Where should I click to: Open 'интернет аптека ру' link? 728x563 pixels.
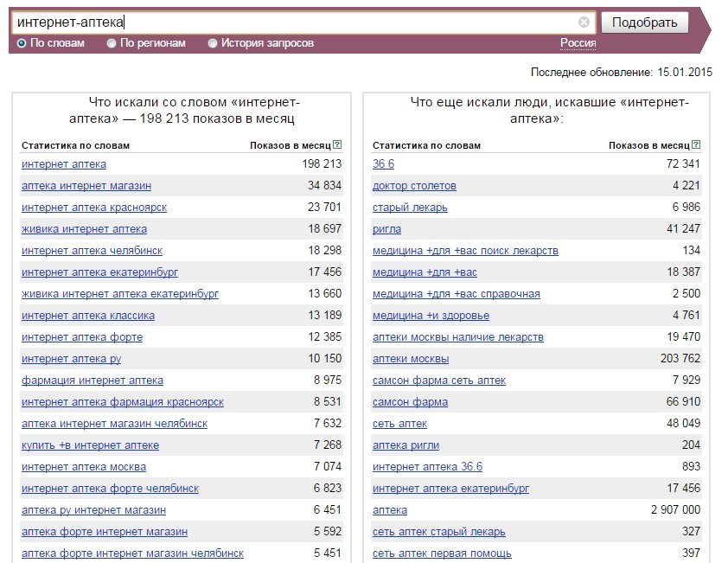(x=72, y=359)
